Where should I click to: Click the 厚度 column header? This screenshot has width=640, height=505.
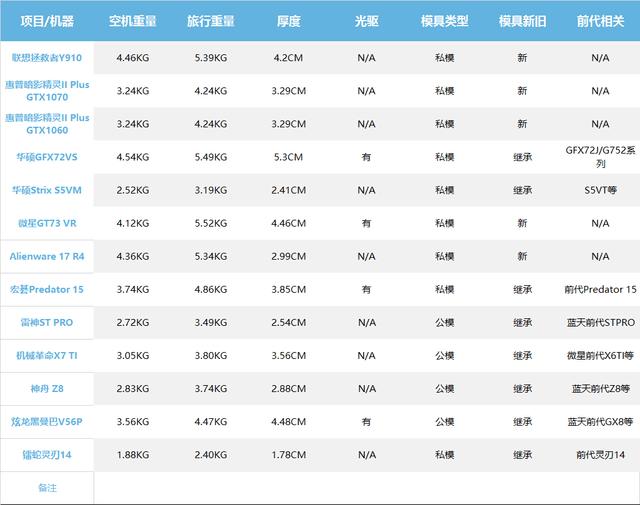click(x=289, y=21)
